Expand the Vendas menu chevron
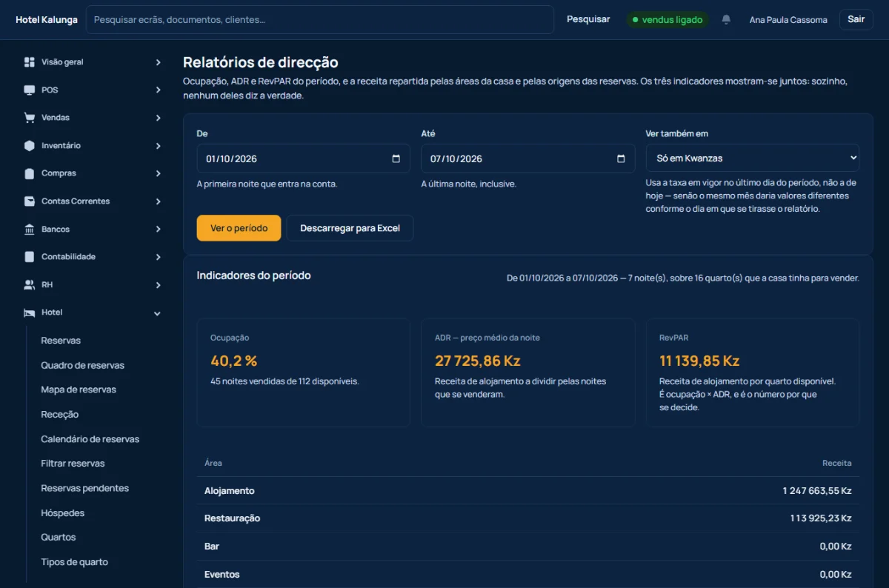The image size is (889, 588). tap(158, 118)
